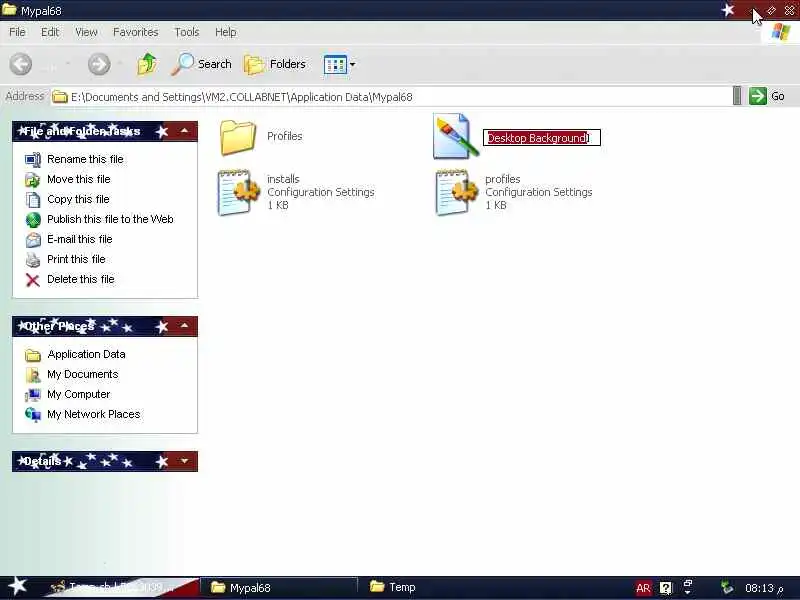This screenshot has height=600, width=800.
Task: Click the red X delete icon
Action: point(33,280)
